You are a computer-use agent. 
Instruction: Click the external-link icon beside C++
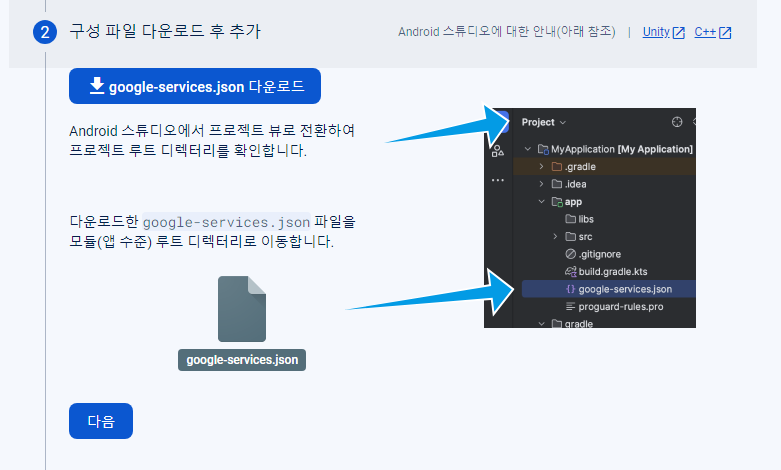725,33
